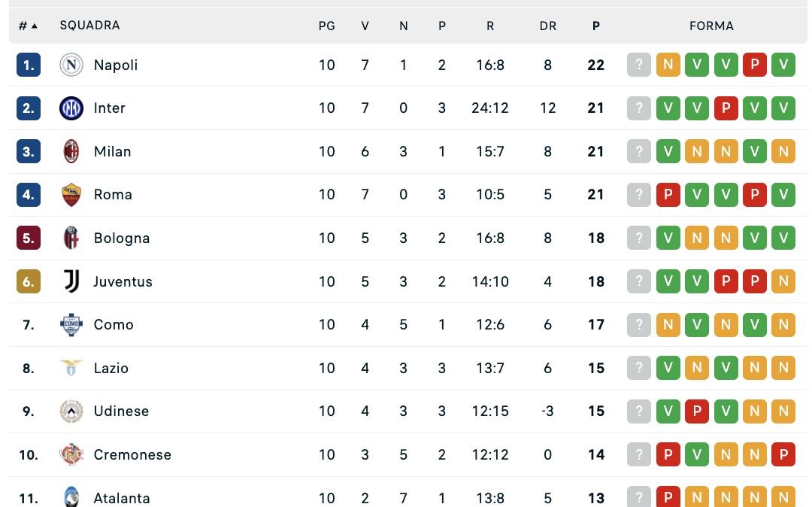The width and height of the screenshot is (812, 507).
Task: Select the Atalanta club crest
Action: (x=71, y=497)
